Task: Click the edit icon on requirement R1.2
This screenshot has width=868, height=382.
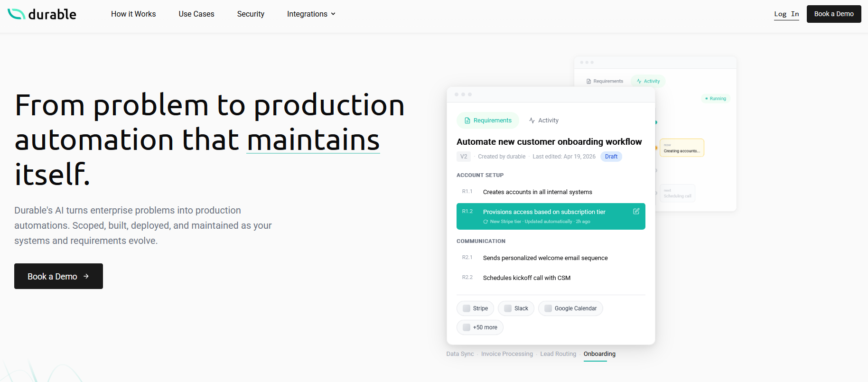Action: (636, 211)
